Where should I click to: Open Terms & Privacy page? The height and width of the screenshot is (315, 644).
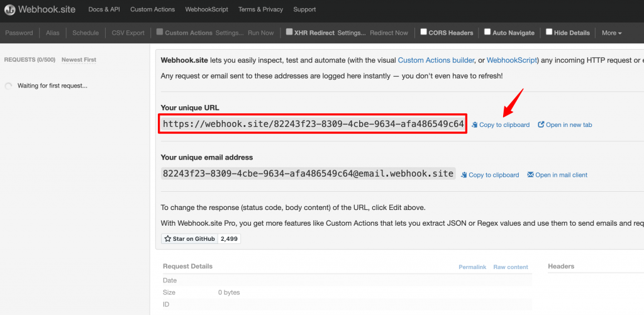[x=261, y=9]
